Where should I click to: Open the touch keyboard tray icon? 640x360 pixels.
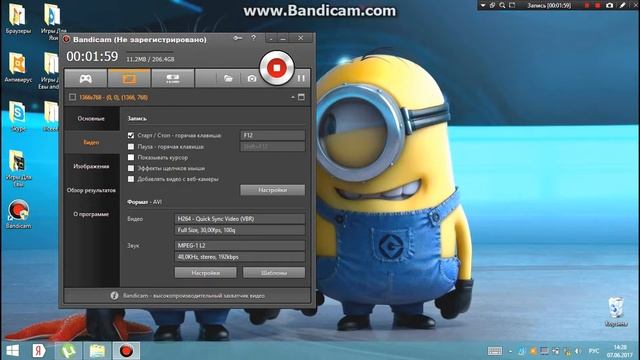tap(495, 351)
